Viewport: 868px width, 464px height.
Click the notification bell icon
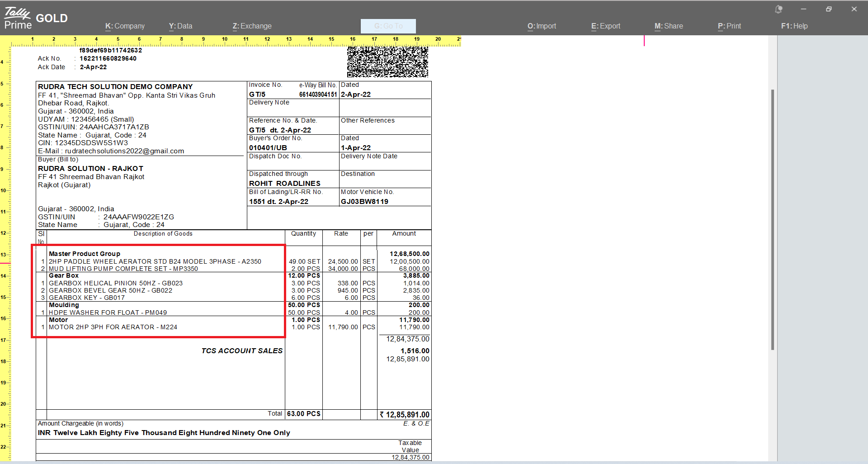(778, 9)
